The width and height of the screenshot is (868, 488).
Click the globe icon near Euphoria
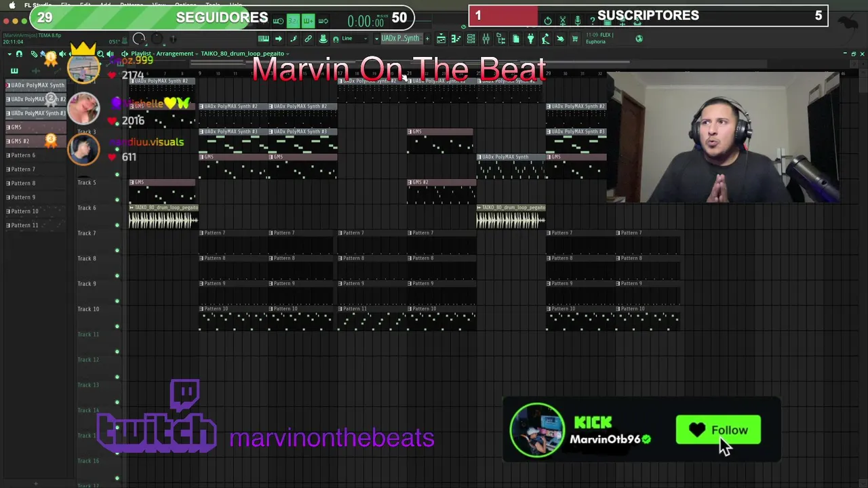[639, 39]
